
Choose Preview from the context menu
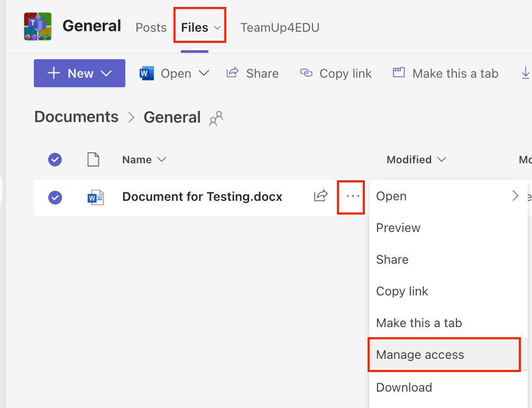(398, 228)
